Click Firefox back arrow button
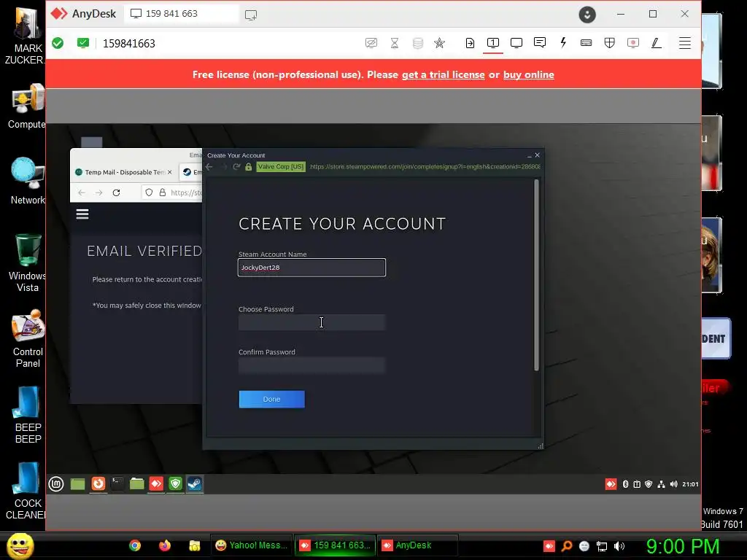This screenshot has height=560, width=747. [82, 192]
